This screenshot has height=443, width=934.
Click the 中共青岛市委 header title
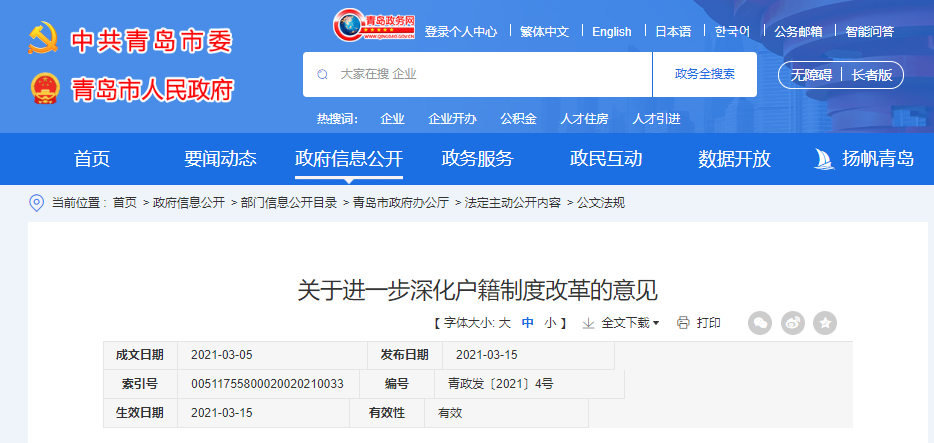coord(151,40)
